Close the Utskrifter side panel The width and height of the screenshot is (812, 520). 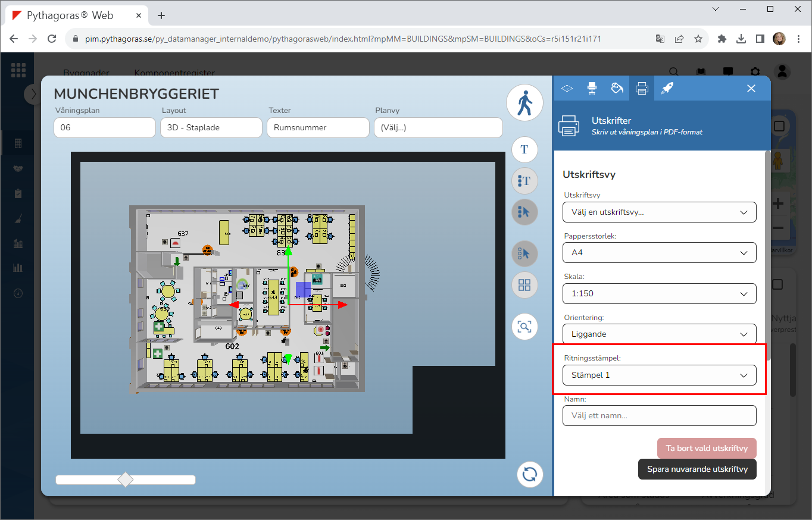tap(751, 88)
